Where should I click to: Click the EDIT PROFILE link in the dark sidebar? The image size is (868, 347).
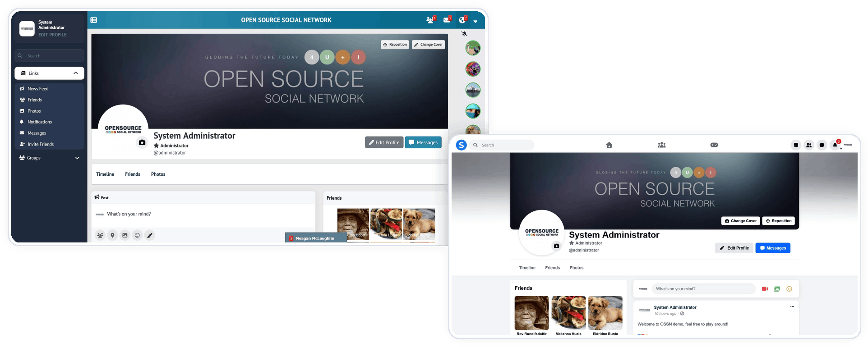click(x=52, y=35)
